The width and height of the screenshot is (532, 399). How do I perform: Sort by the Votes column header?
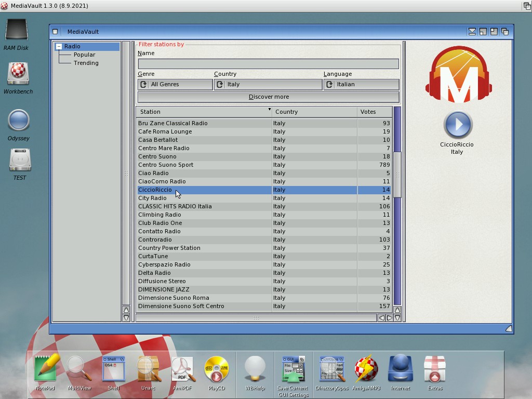click(x=374, y=112)
